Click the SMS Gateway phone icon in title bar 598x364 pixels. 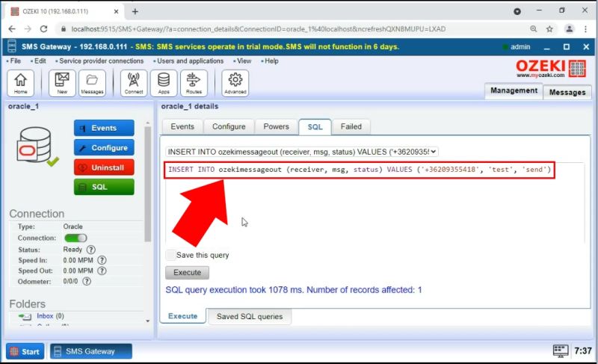pyautogui.click(x=12, y=46)
